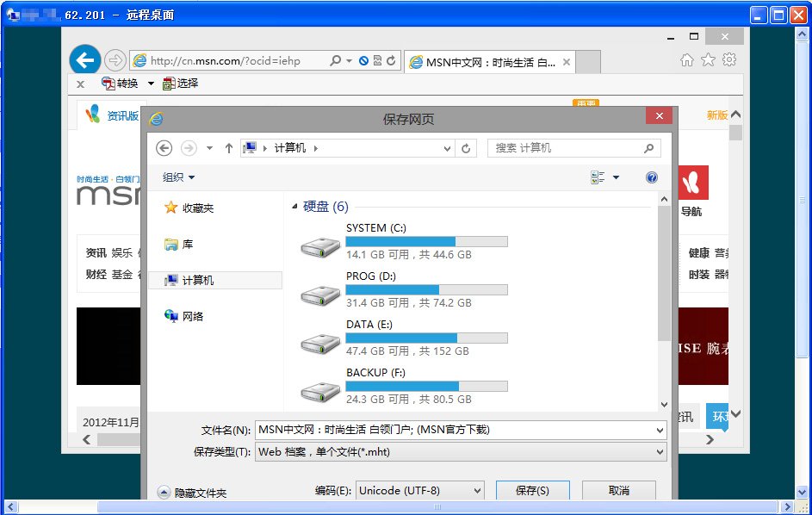Select PROG (D:) drive
The height and width of the screenshot is (515, 812).
point(404,289)
